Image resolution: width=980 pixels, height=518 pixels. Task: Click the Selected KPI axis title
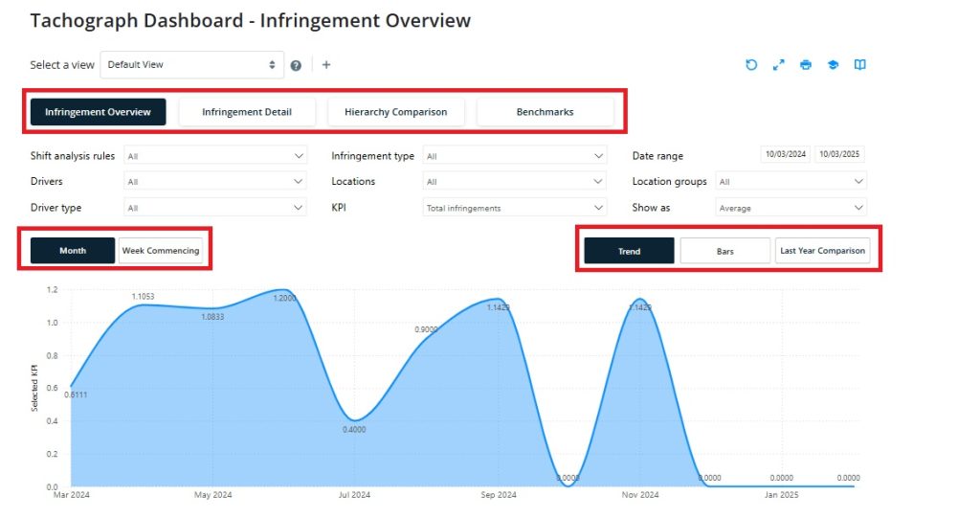coord(34,388)
